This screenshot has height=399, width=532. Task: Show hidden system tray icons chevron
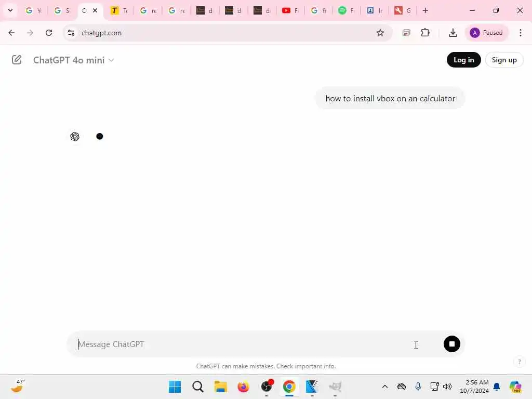click(x=385, y=387)
